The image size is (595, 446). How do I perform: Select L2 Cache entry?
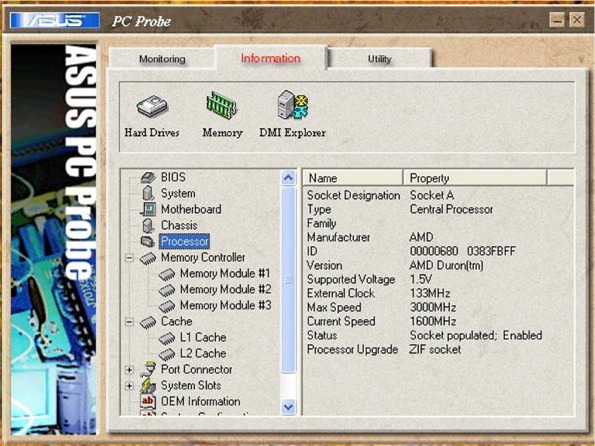point(203,353)
